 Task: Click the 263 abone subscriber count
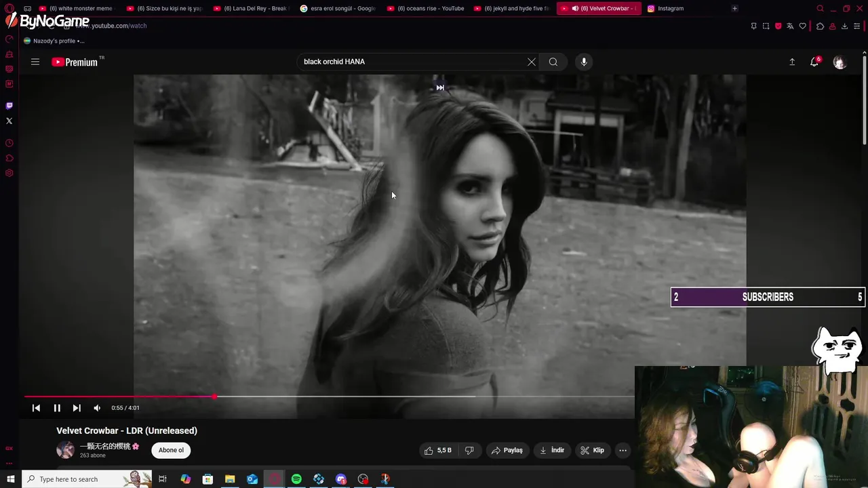[x=93, y=455]
